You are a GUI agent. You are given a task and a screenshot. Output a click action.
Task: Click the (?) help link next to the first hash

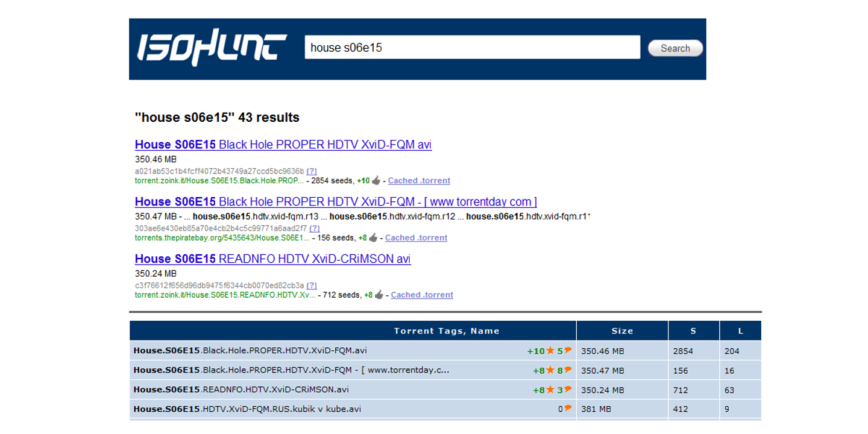click(x=312, y=170)
